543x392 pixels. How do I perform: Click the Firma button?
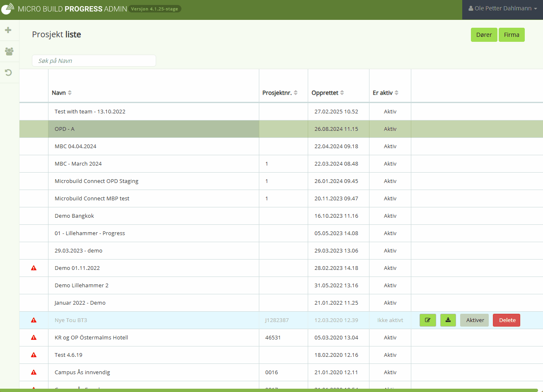(512, 35)
